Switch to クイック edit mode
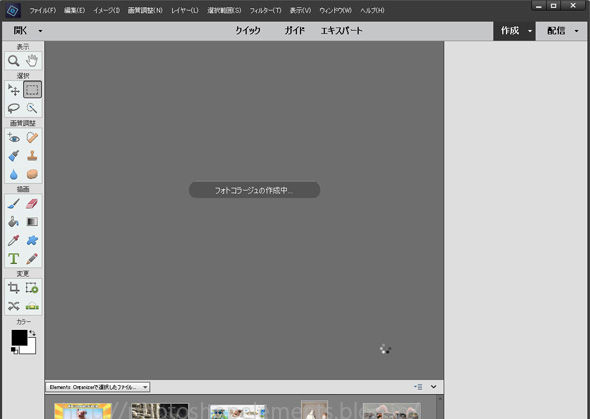Screen dimensions: 590x419 [x=248, y=31]
